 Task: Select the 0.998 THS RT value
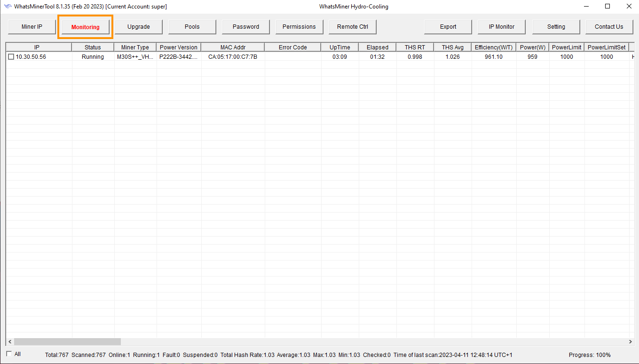(415, 57)
